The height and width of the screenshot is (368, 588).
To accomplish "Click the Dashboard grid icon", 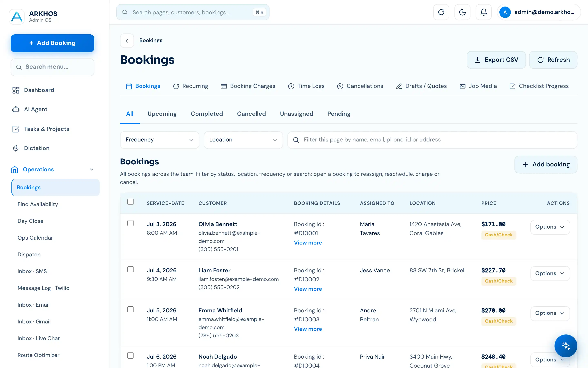I will (16, 90).
